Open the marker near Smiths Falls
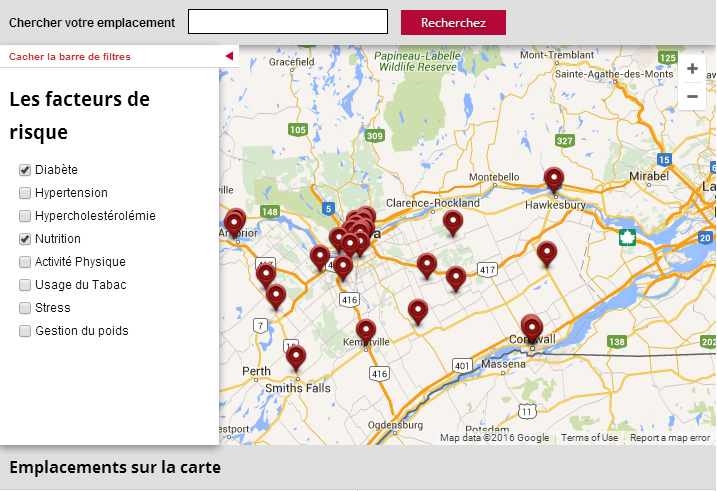Viewport: 717px width, 491px height. point(296,355)
